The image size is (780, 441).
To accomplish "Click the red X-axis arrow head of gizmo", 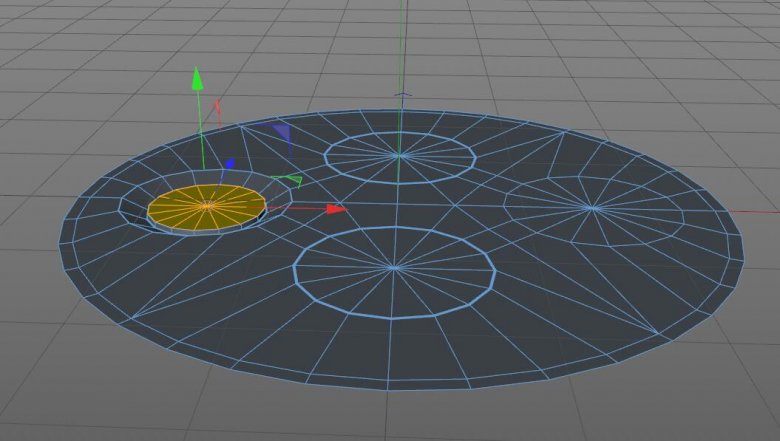I will [337, 209].
